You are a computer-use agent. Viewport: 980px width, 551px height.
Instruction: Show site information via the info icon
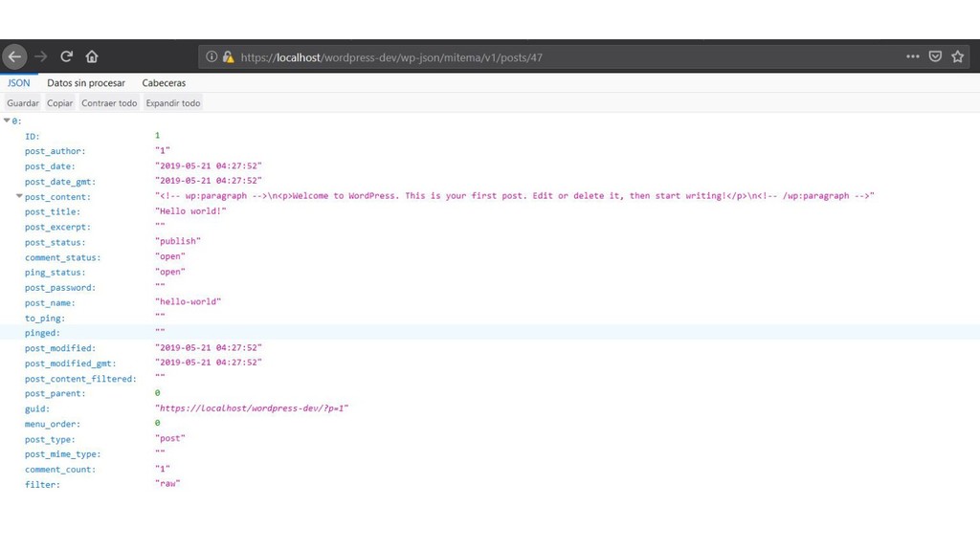click(212, 56)
